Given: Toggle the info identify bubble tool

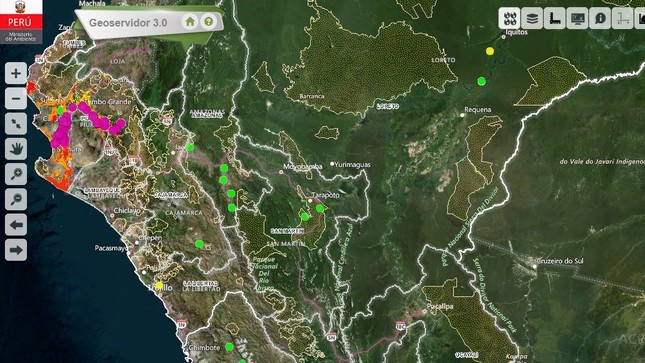Looking at the screenshot, I should pos(600,18).
